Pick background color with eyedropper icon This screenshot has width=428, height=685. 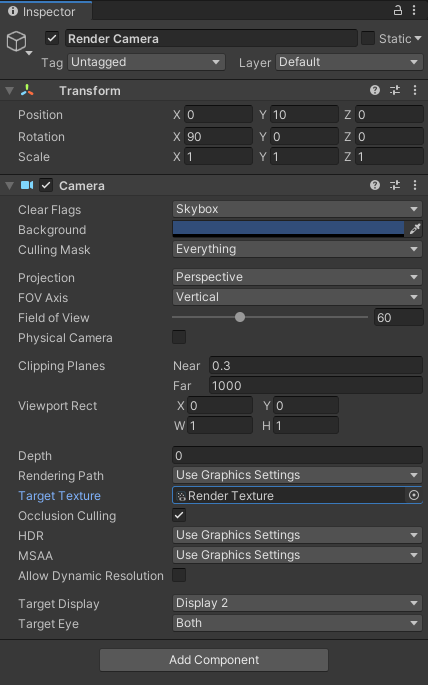[414, 228]
